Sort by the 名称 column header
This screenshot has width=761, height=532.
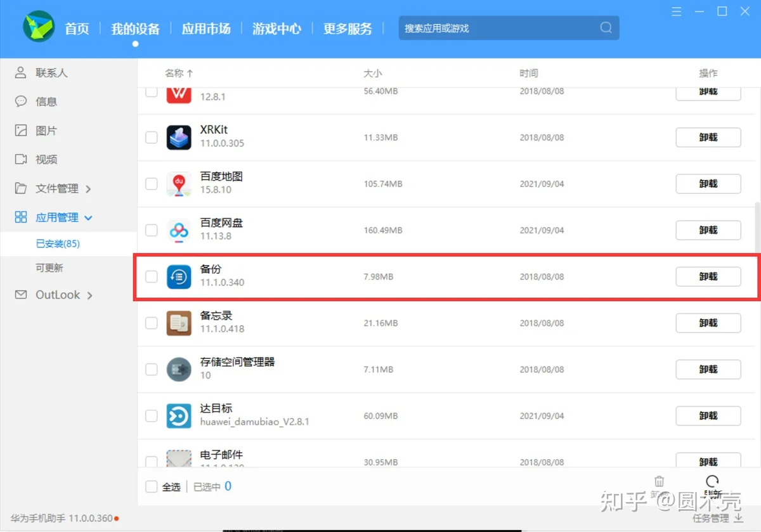[179, 73]
